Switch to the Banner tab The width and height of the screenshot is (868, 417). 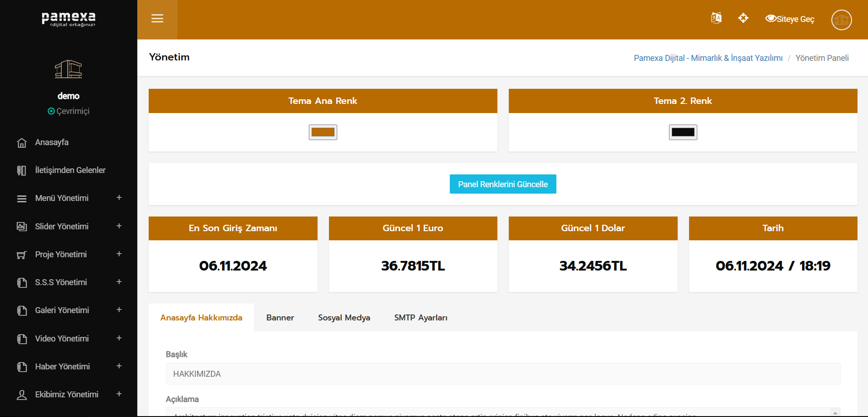[280, 318]
